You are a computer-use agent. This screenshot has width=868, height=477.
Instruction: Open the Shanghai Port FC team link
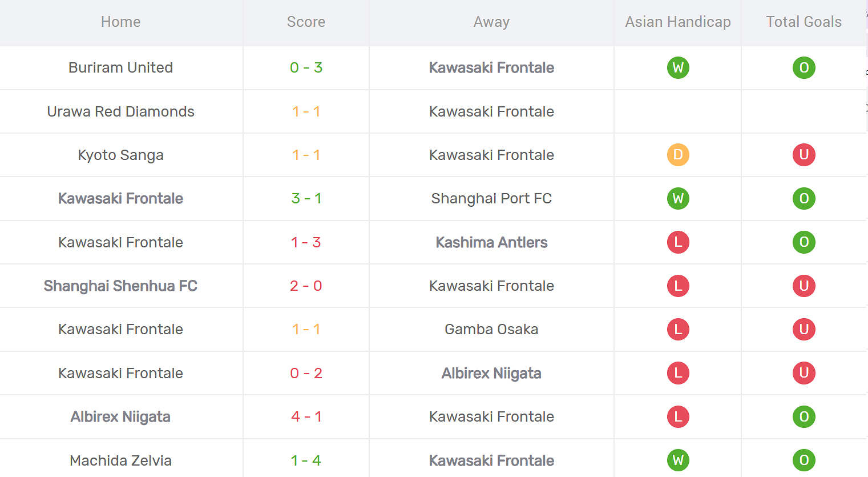[491, 198]
